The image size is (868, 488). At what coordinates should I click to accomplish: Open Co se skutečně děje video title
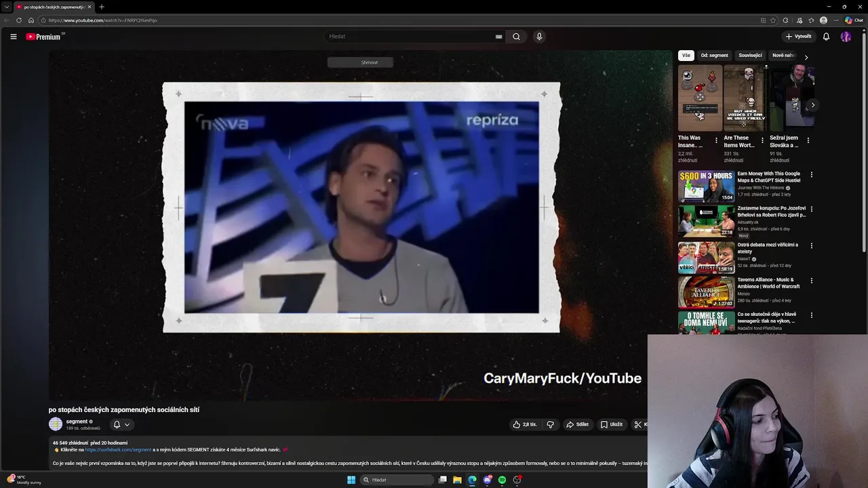[x=767, y=317]
